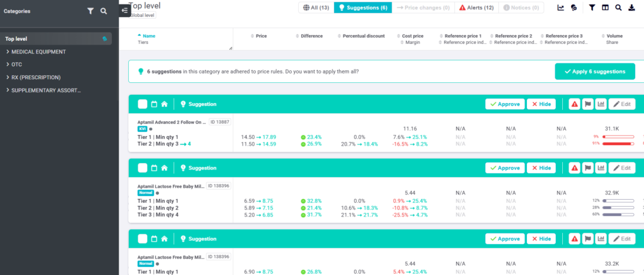This screenshot has width=644, height=275.
Task: Click the flag icon on the 33.2K volume Lactose Free card
Action: pyautogui.click(x=588, y=239)
